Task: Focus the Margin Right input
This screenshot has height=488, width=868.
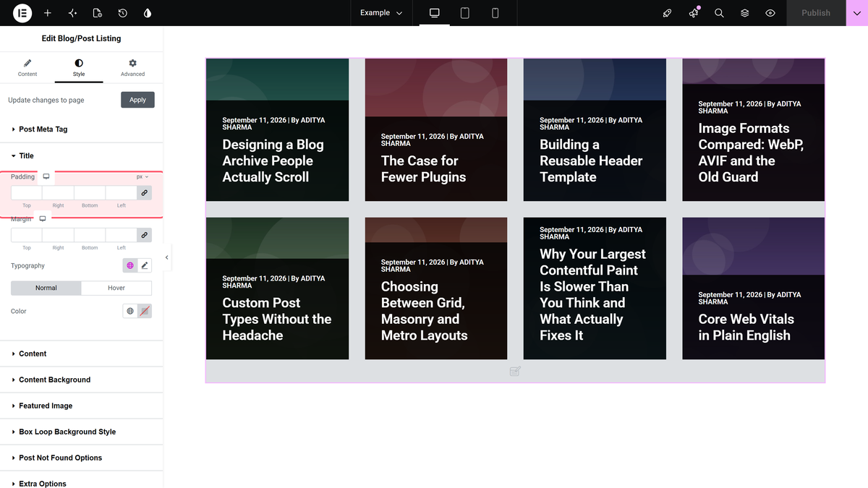Action: [x=58, y=235]
